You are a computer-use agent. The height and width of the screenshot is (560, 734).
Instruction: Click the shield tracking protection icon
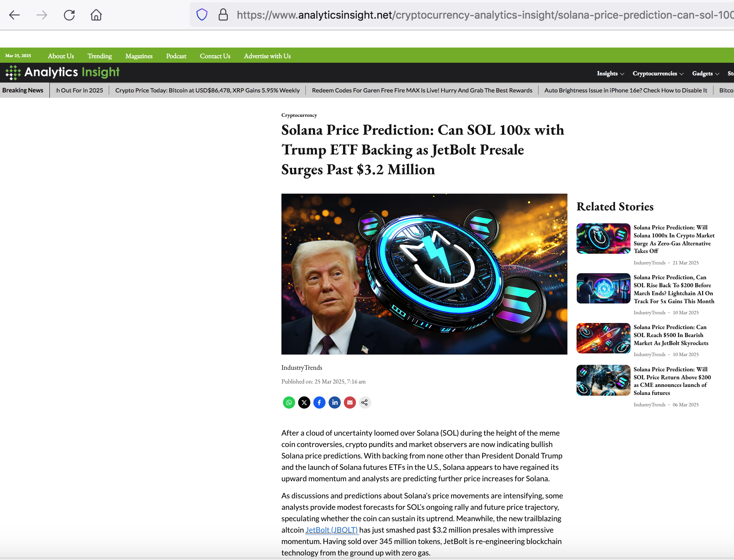[202, 15]
